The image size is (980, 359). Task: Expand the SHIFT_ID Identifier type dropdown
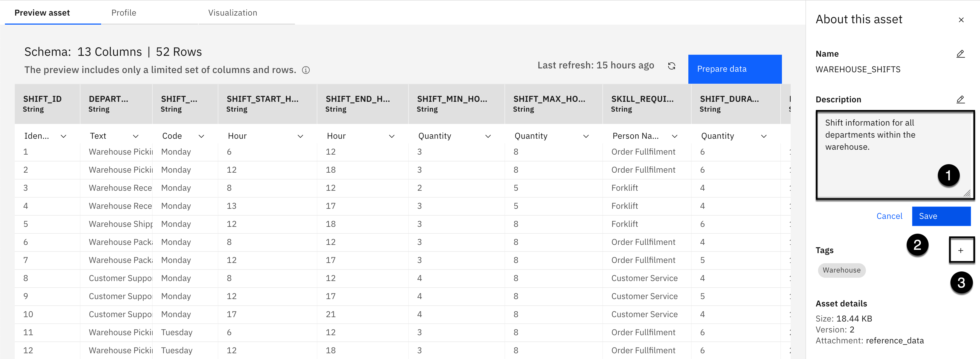tap(63, 136)
